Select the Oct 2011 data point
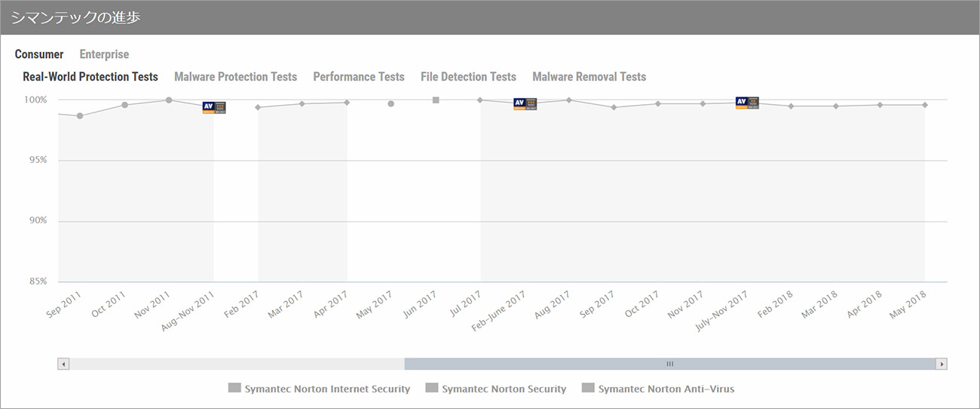This screenshot has width=980, height=409. [x=124, y=105]
